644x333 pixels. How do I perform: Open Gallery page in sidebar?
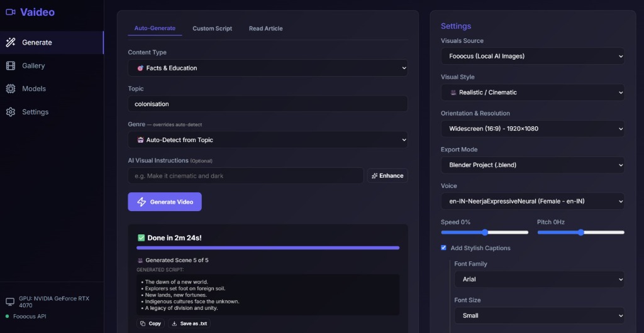[x=52, y=65]
